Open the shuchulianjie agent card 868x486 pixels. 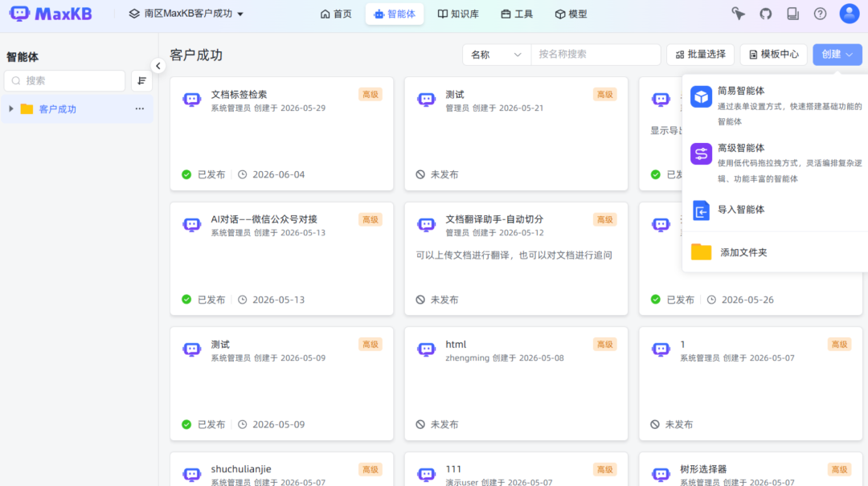(x=282, y=469)
